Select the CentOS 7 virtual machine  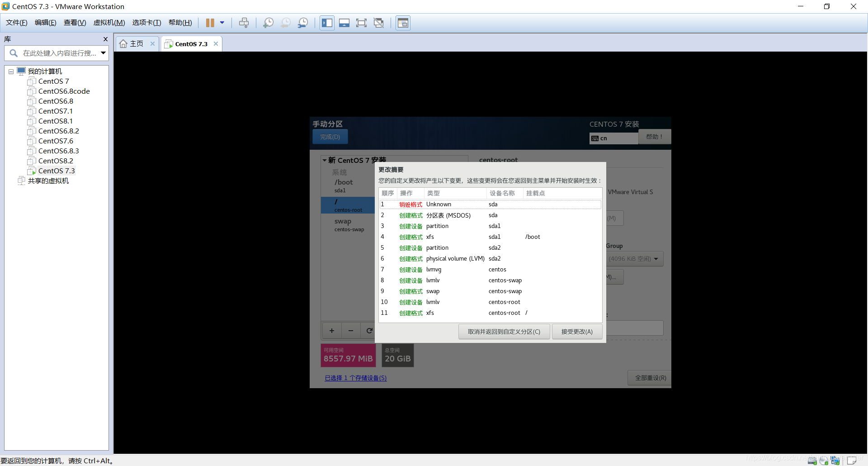(53, 81)
